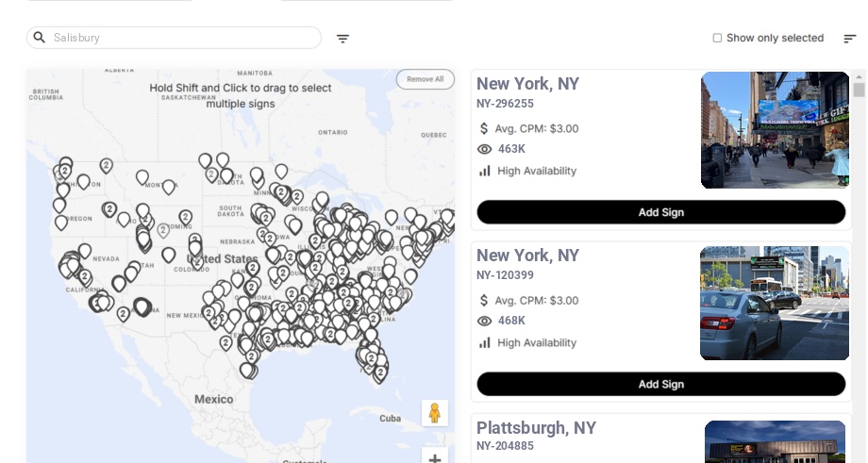Image resolution: width=868 pixels, height=463 pixels.
Task: Click Remove All on the map
Action: (426, 79)
